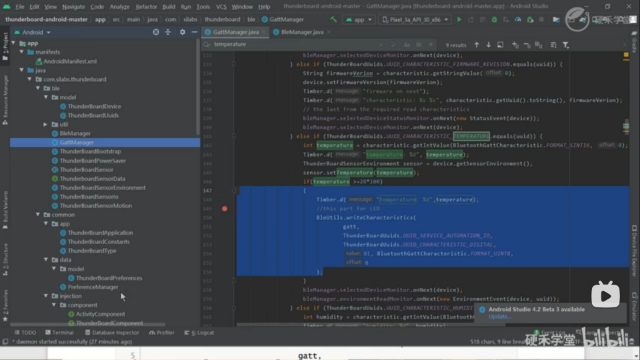Image resolution: width=640 pixels, height=360 pixels.
Task: Open search results in Find window icon
Action: pos(500,44)
